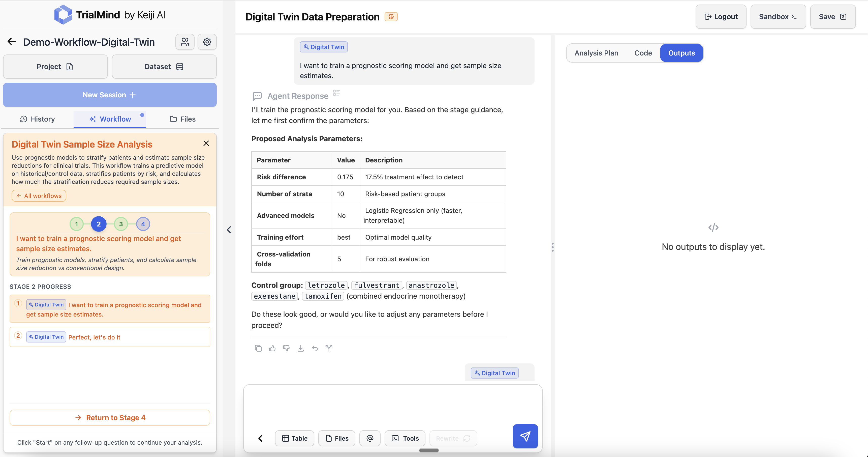Send message with paper plane button
This screenshot has width=868, height=457.
click(525, 436)
